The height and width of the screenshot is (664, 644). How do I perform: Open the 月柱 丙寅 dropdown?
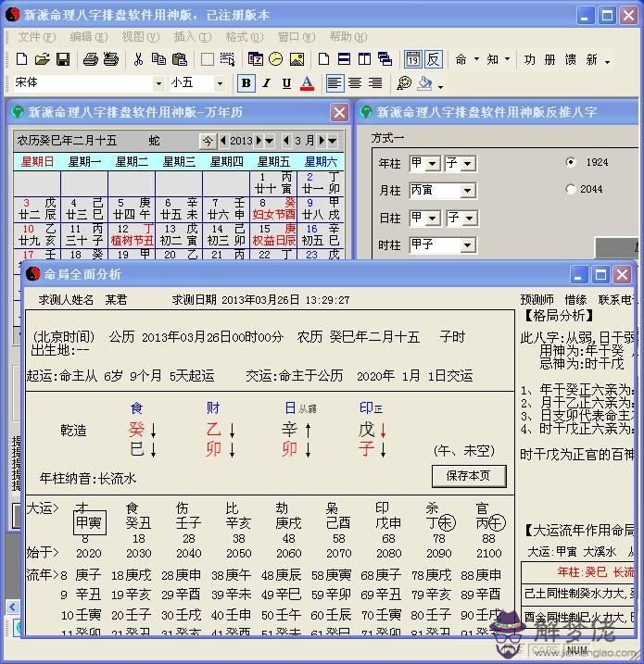click(x=467, y=191)
